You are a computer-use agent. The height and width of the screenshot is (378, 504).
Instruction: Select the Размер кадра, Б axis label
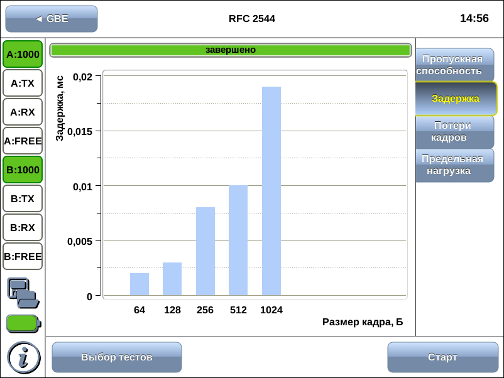[363, 322]
